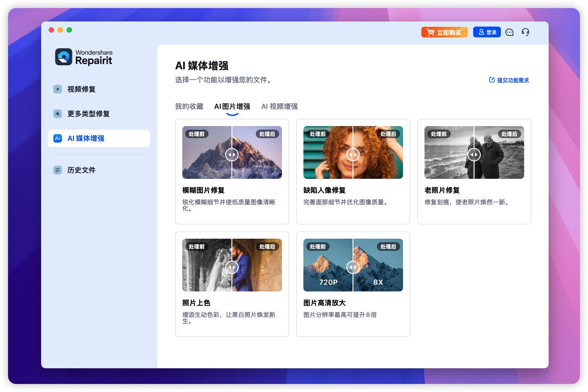
Task: Click the wrench icon for 更多类型修复
Action: (x=58, y=114)
